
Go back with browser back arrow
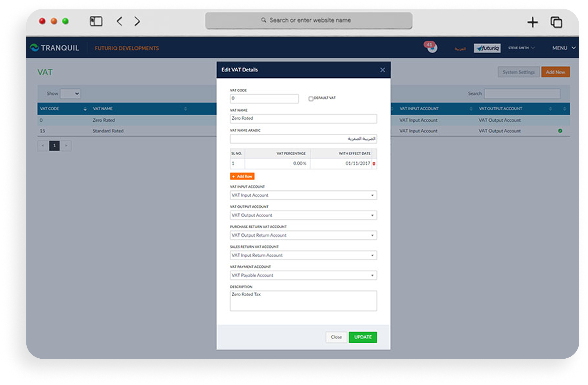click(119, 21)
